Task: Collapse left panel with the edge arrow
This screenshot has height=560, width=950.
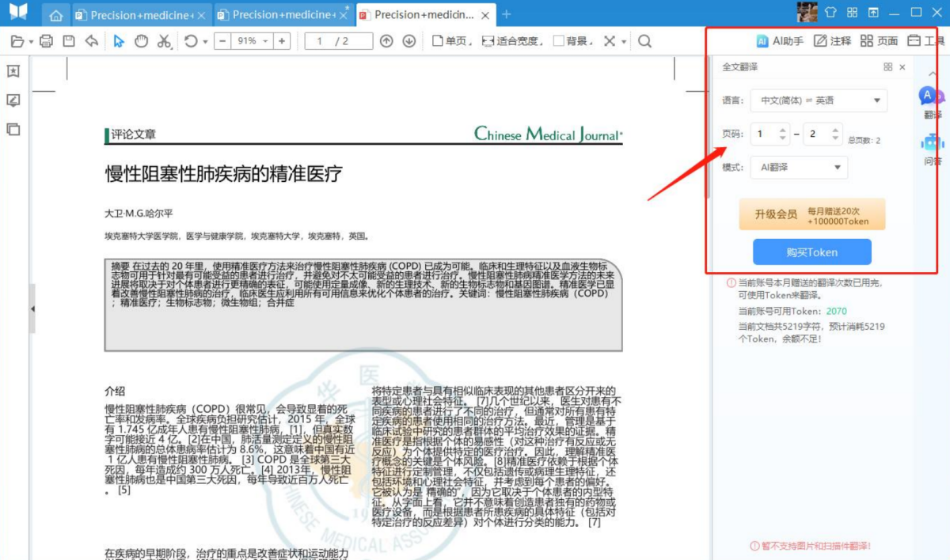Action: click(32, 308)
